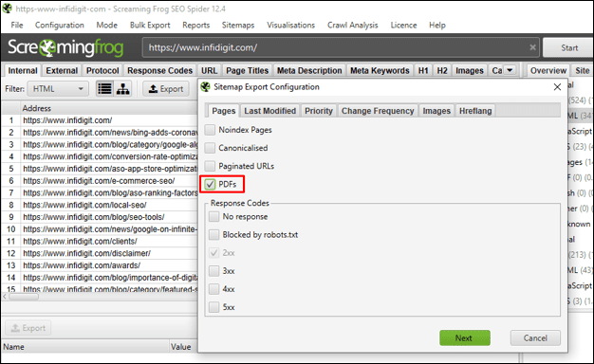This screenshot has height=364, width=594.
Task: Open the Change Frequency tab
Action: pyautogui.click(x=378, y=111)
